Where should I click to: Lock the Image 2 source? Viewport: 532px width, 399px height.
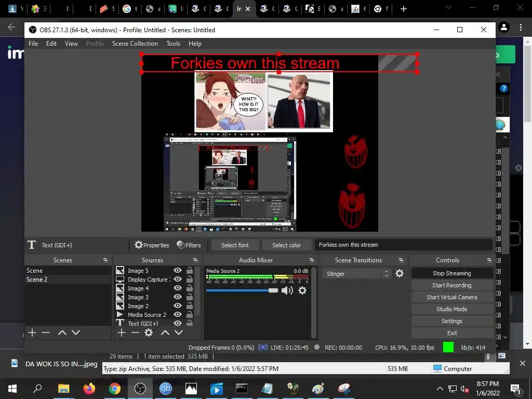pos(190,305)
